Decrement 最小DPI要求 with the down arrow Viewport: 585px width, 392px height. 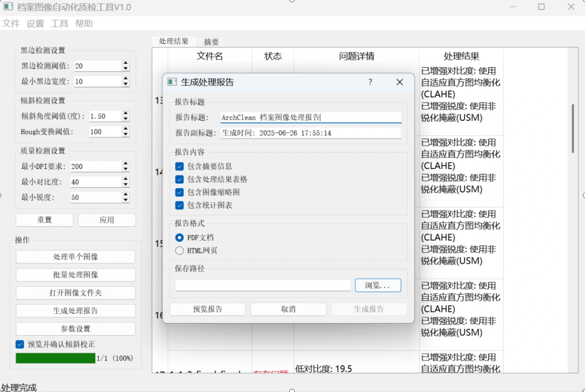pyautogui.click(x=126, y=169)
